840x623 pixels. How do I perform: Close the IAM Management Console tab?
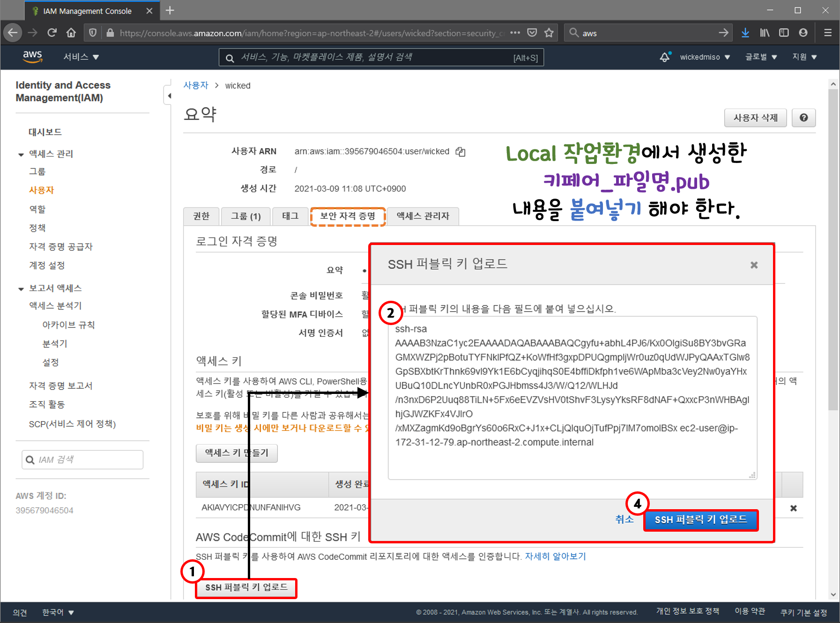149,11
